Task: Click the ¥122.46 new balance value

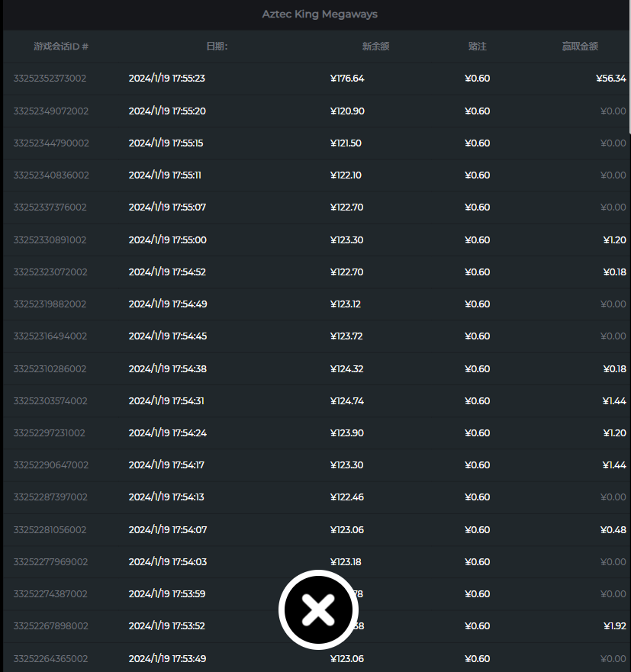Action: 347,497
